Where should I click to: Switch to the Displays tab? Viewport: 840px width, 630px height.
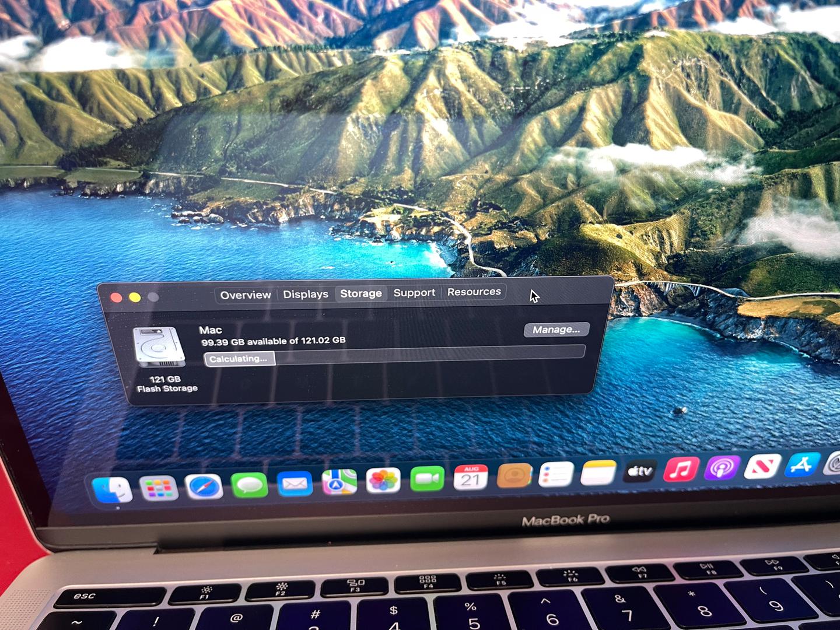tap(306, 294)
